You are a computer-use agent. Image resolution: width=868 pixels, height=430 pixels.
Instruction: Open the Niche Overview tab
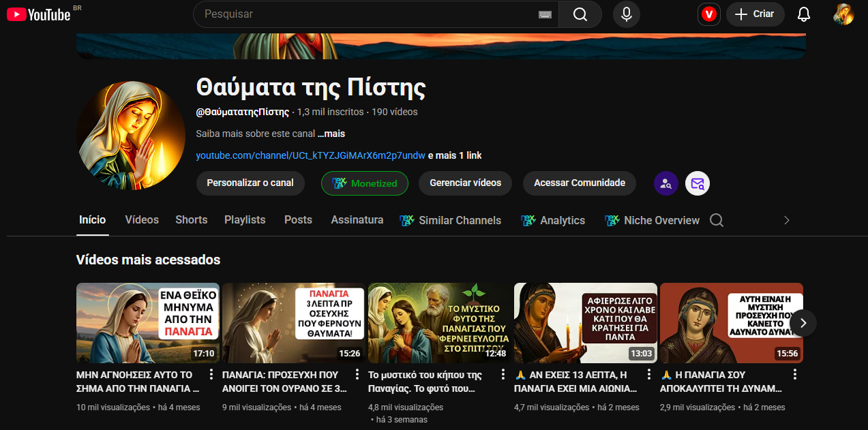[652, 220]
